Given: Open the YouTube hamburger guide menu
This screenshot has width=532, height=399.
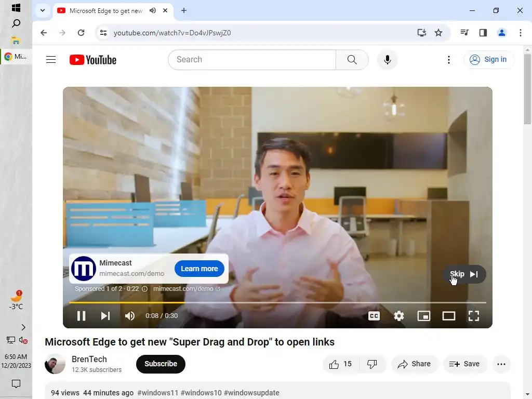Looking at the screenshot, I should (x=51, y=60).
